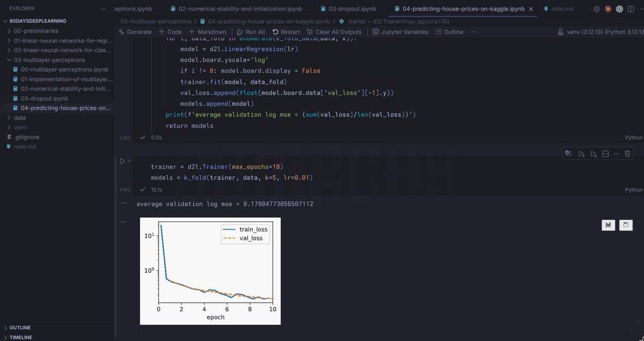
Task: Execute cell and below icon
Action: 594,154
